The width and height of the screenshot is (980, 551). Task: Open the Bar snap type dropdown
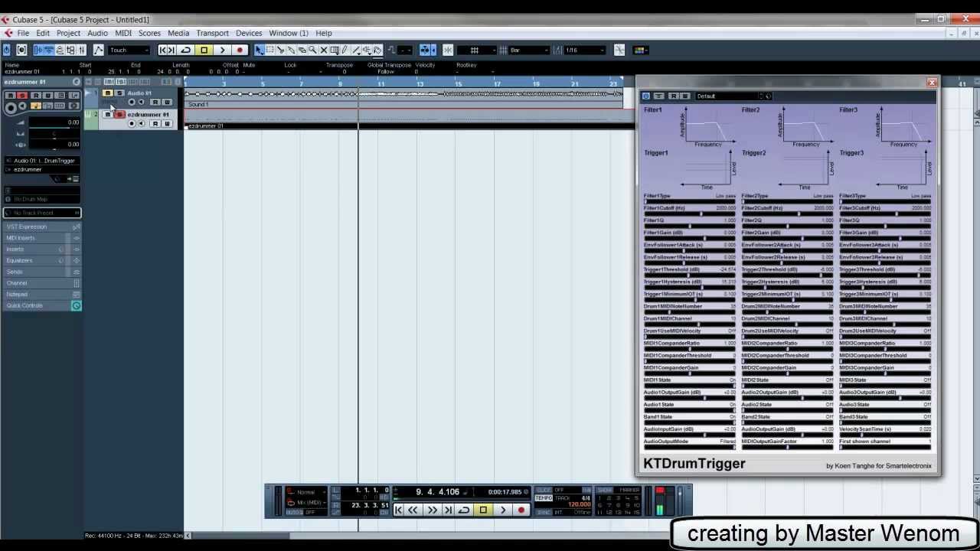pos(528,51)
